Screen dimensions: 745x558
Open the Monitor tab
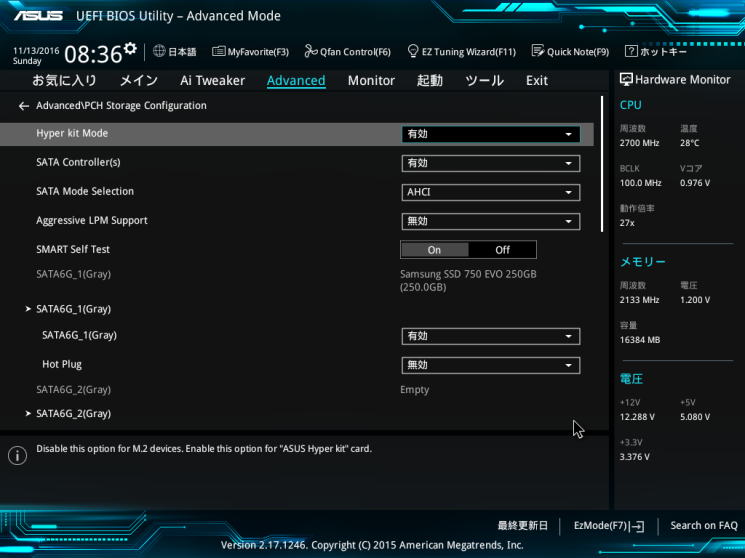(371, 80)
